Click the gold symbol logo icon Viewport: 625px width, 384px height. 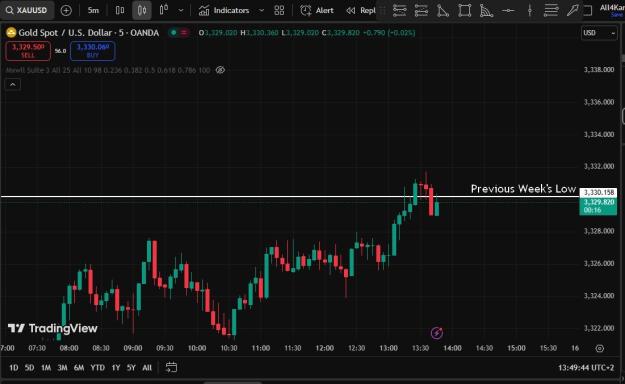pyautogui.click(x=11, y=32)
